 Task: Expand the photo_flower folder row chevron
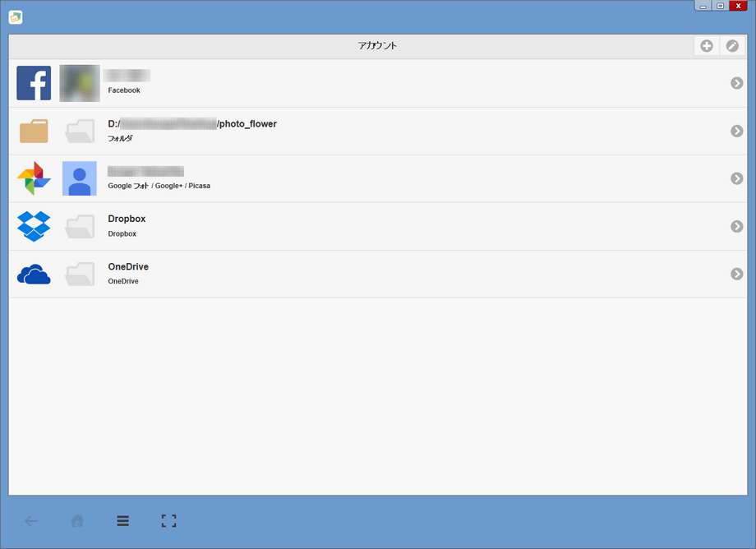coord(736,131)
